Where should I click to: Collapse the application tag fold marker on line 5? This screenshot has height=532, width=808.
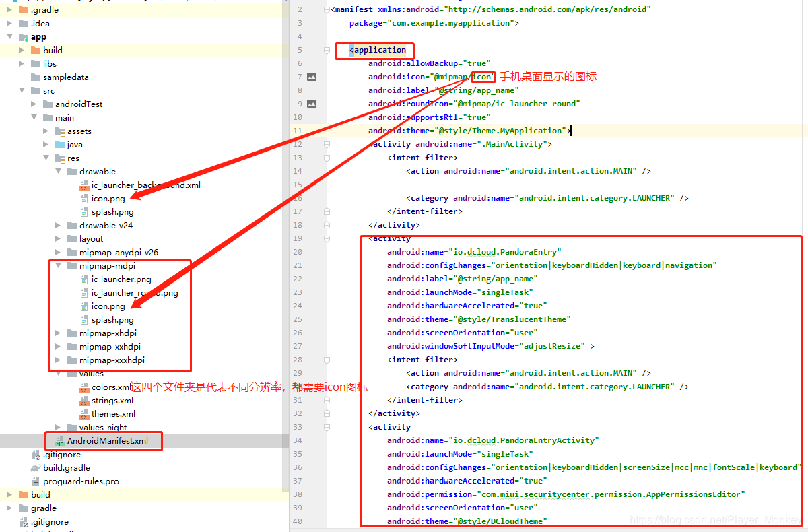327,50
